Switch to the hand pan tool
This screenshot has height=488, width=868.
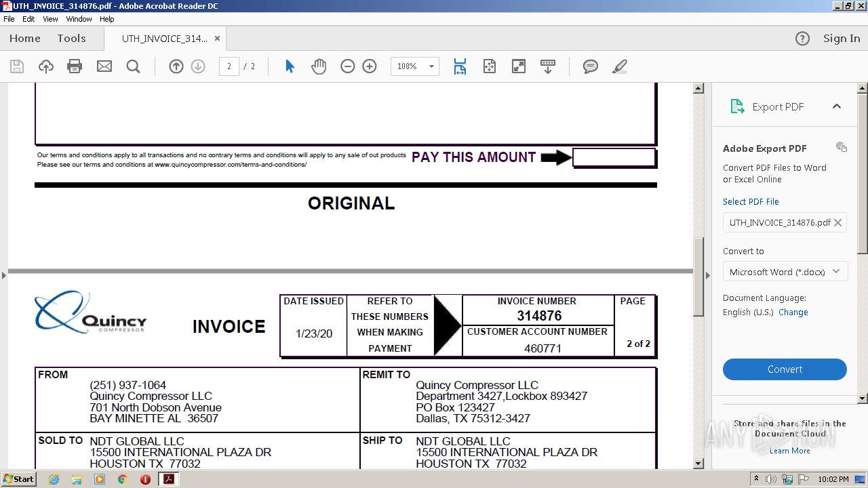(319, 66)
